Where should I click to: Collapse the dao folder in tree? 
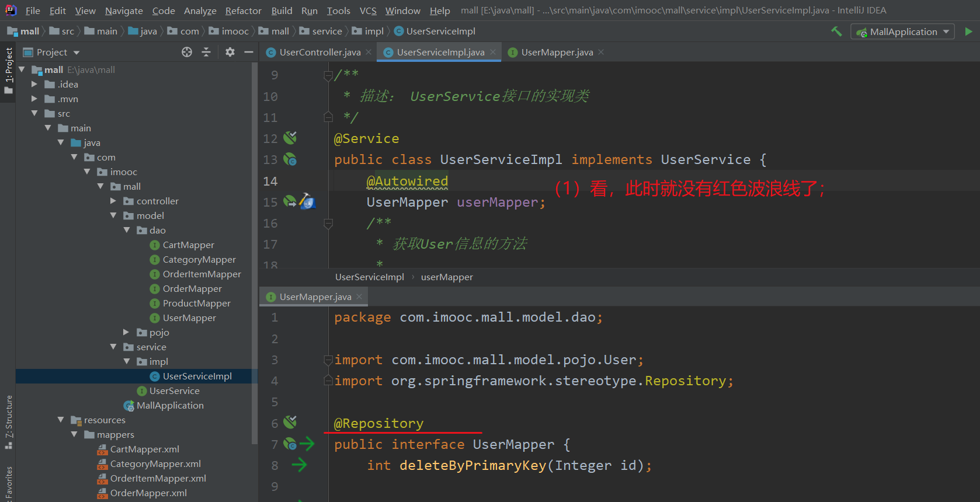(x=126, y=230)
